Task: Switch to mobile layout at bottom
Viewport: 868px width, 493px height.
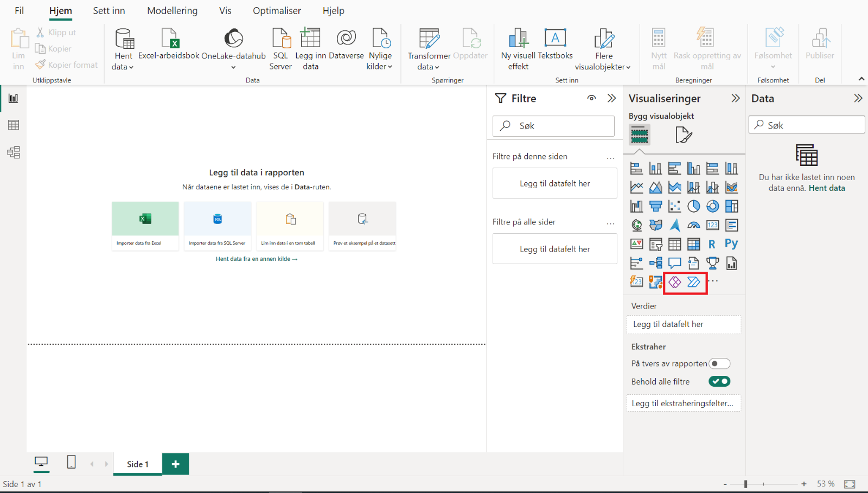Action: coord(71,462)
